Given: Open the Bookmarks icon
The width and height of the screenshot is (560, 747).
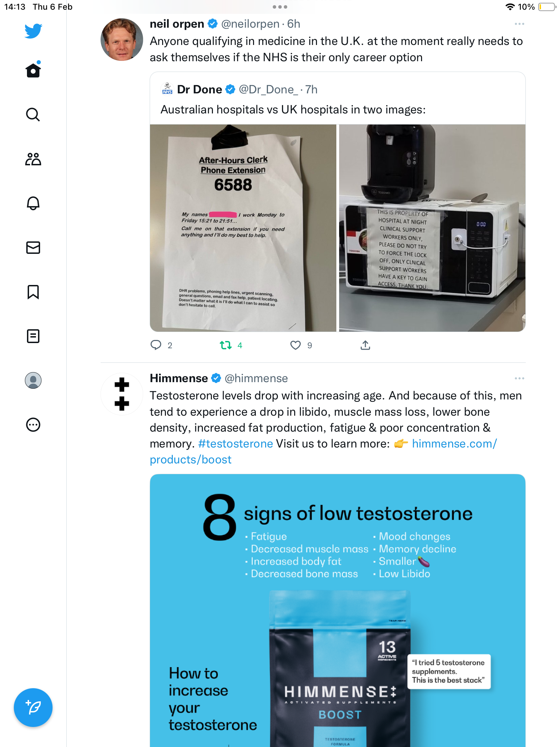Looking at the screenshot, I should point(33,292).
